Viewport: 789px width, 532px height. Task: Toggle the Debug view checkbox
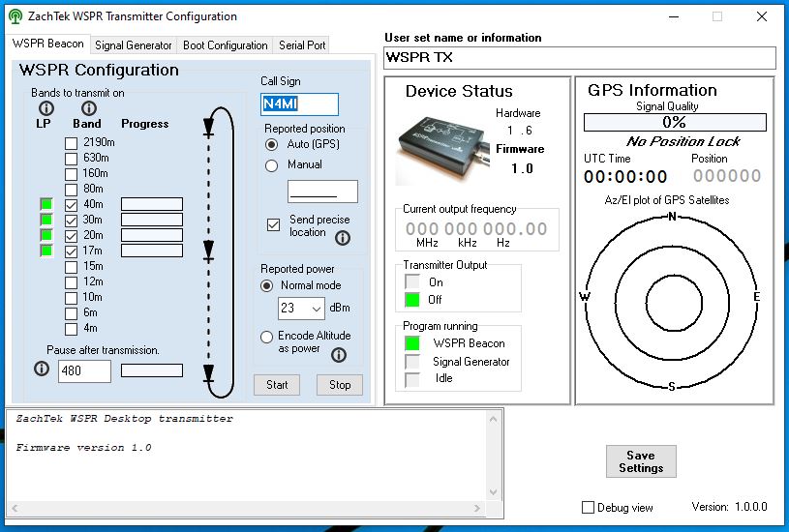pos(588,508)
